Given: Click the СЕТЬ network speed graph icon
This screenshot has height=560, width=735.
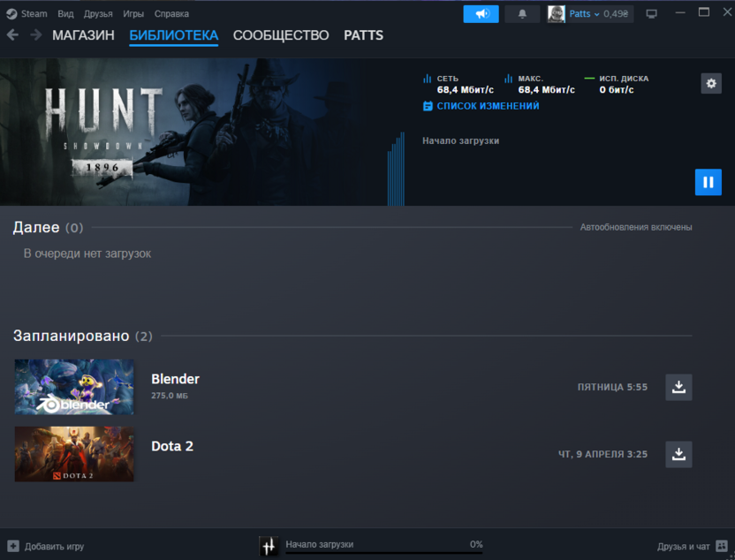Looking at the screenshot, I should (x=427, y=79).
